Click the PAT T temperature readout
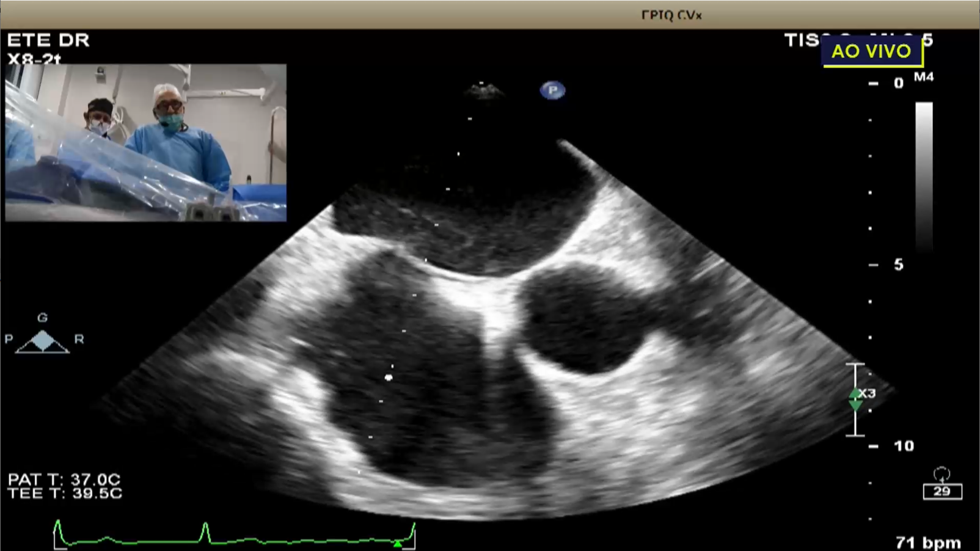The width and height of the screenshot is (980, 551). coord(64,480)
